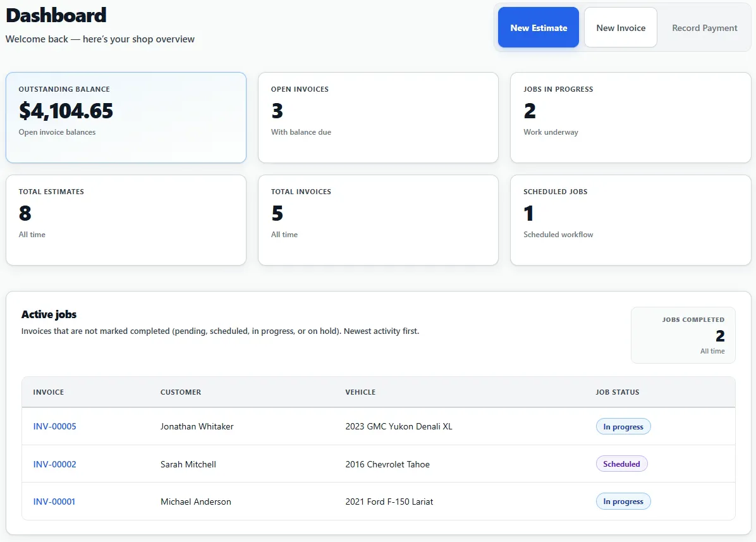Viewport: 756px width, 542px height.
Task: Open the New Invoice form
Action: click(x=621, y=27)
